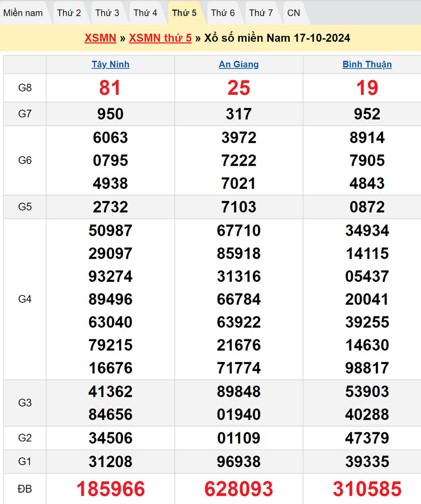This screenshot has width=421, height=504.
Task: Click the G8 number 81 for Tây Ninh
Action: (x=110, y=88)
